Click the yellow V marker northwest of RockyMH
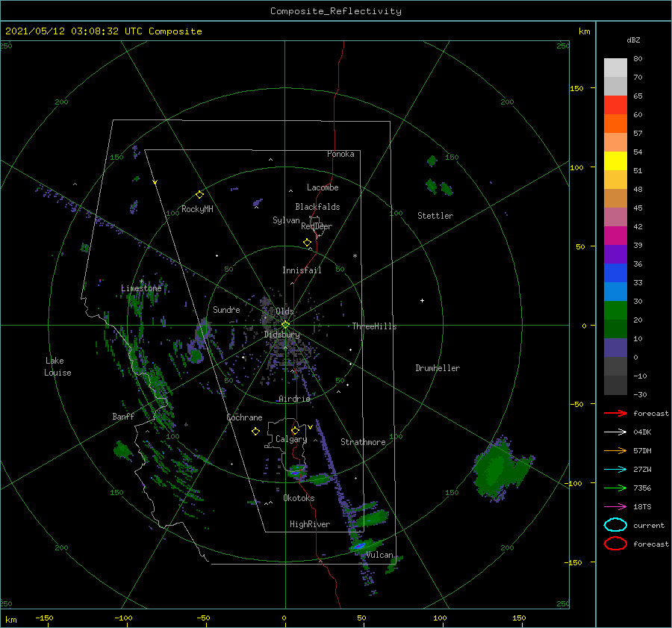672x628 pixels. click(155, 182)
